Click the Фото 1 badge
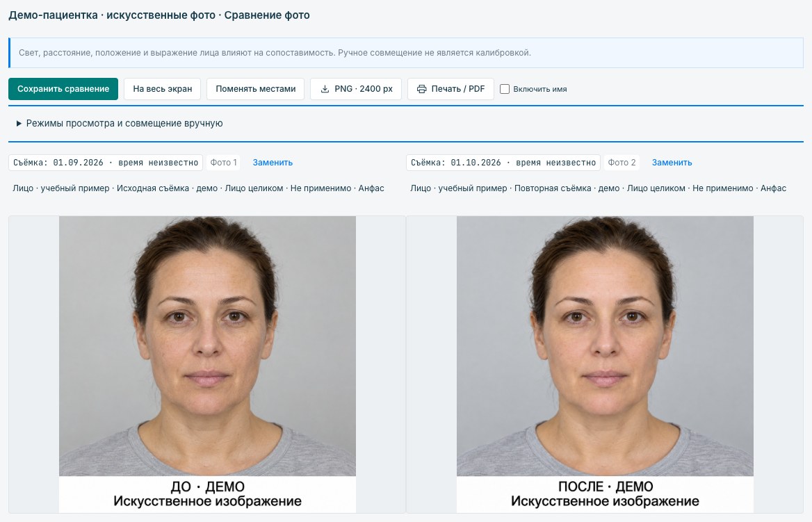Viewport: 812px width, 522px height. coord(224,163)
